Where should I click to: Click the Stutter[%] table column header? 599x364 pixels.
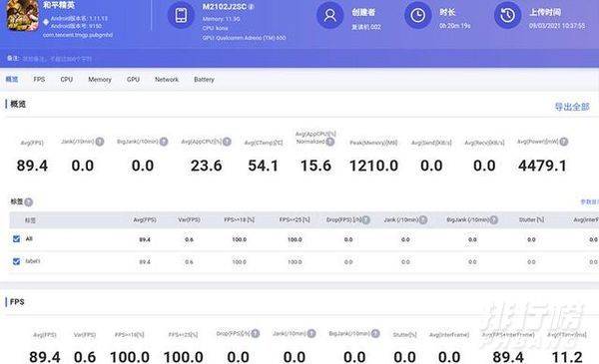[x=531, y=219]
